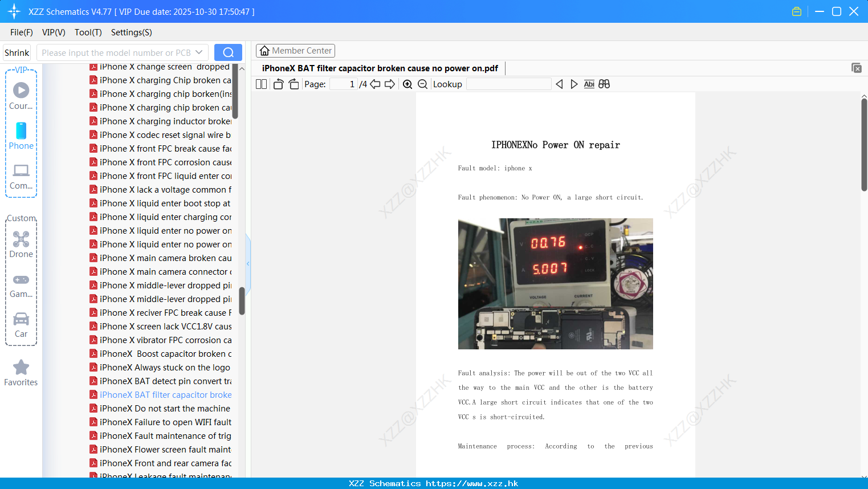Screen dimensions: 868x489
Task: Open iPhone X codec reset signal wire file
Action: (x=160, y=135)
